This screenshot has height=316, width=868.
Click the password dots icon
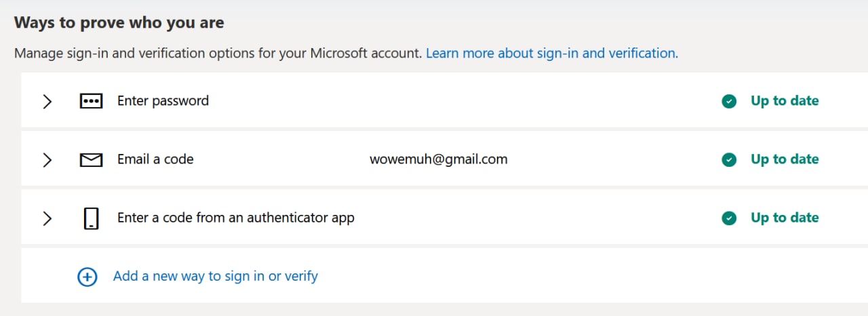pos(91,102)
